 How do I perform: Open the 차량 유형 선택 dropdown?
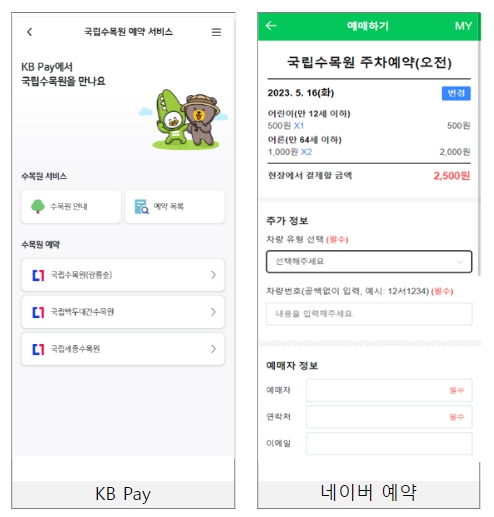369,262
